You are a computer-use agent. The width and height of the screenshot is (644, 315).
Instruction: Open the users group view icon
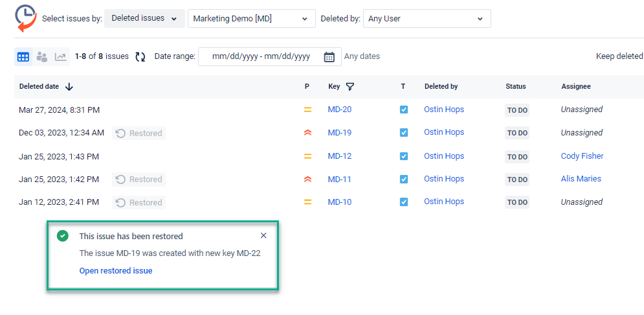[42, 57]
